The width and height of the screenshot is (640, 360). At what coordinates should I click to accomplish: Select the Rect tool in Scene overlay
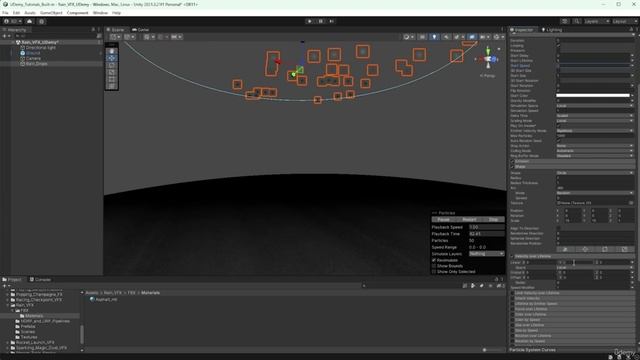[x=111, y=79]
